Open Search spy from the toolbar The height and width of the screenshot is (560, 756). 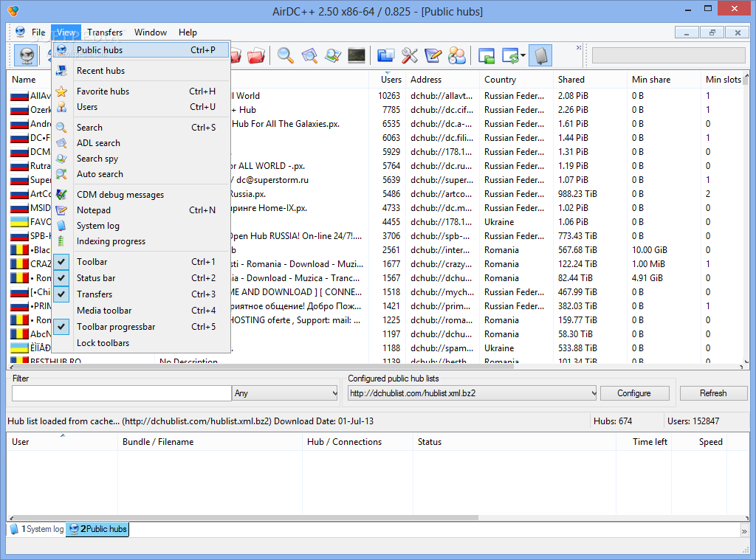click(x=333, y=55)
